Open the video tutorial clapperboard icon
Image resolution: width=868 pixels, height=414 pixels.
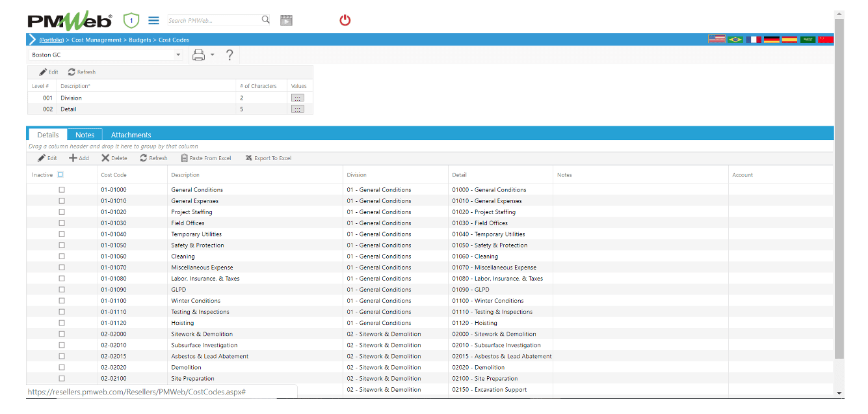(x=286, y=20)
